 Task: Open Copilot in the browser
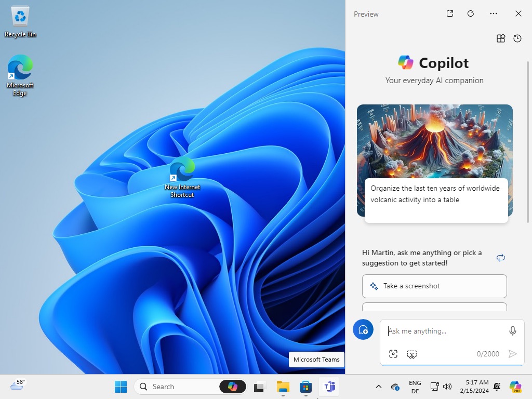[449, 14]
